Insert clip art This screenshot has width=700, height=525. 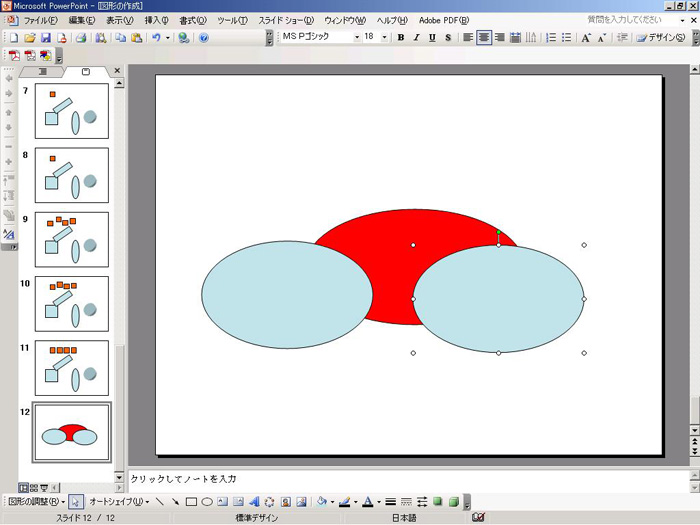coord(286,502)
